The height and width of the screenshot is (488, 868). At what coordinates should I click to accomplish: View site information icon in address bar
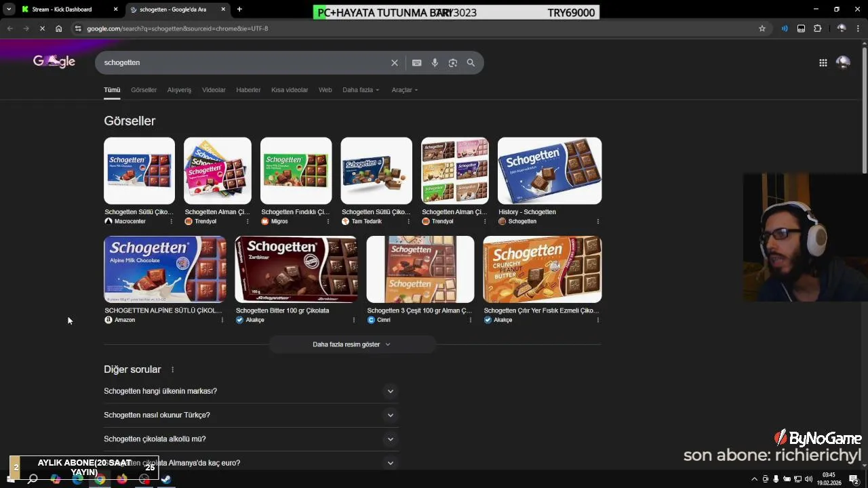tap(78, 28)
